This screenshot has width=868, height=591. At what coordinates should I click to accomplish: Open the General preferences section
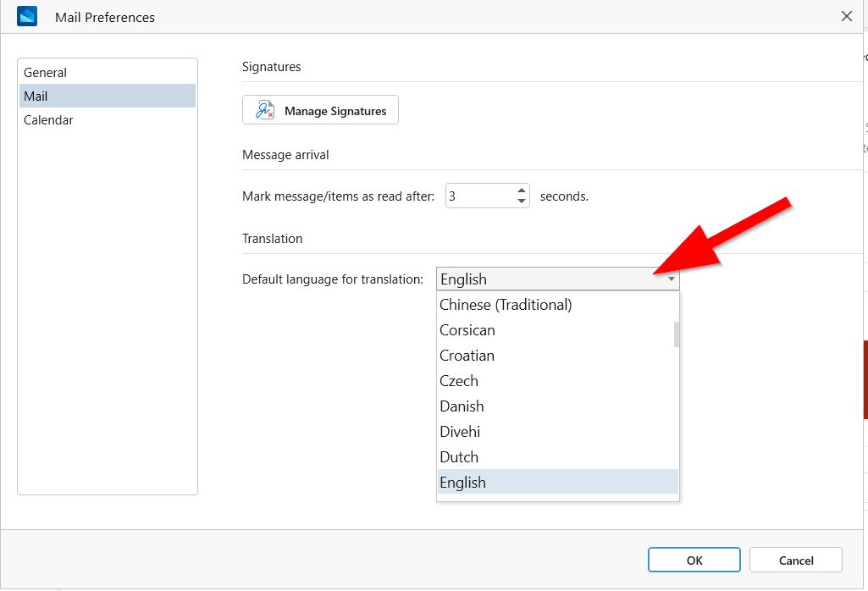(x=46, y=73)
